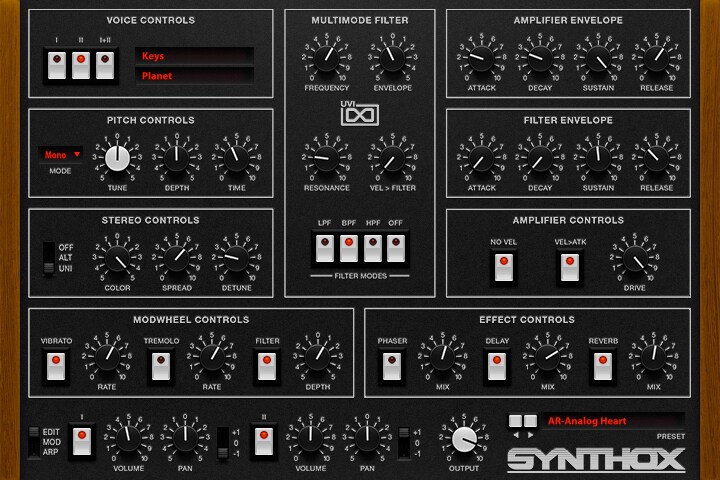
Task: Click the white OUTPUT knob
Action: [464, 439]
